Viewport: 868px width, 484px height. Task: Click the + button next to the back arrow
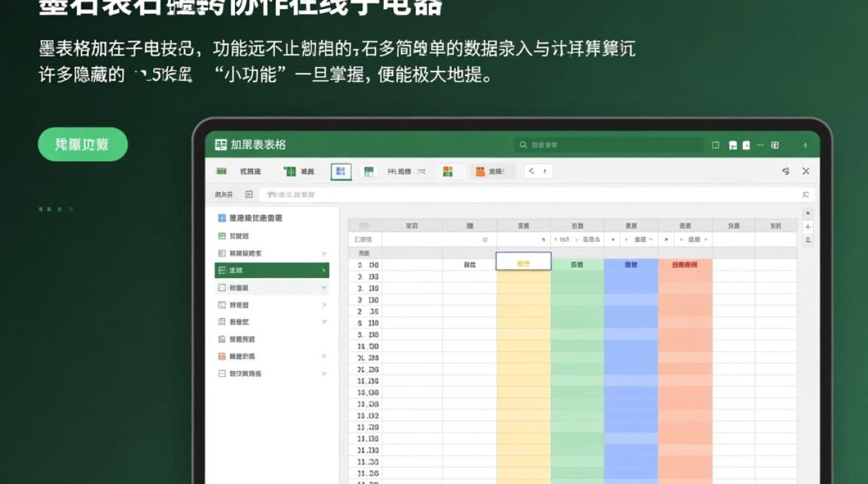(x=544, y=170)
